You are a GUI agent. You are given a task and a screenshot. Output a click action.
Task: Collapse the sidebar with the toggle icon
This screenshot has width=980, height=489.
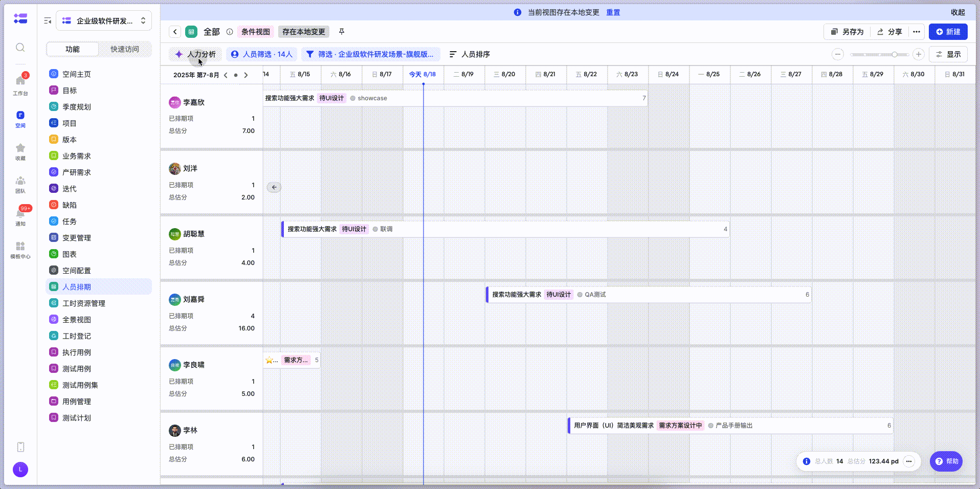pyautogui.click(x=48, y=21)
